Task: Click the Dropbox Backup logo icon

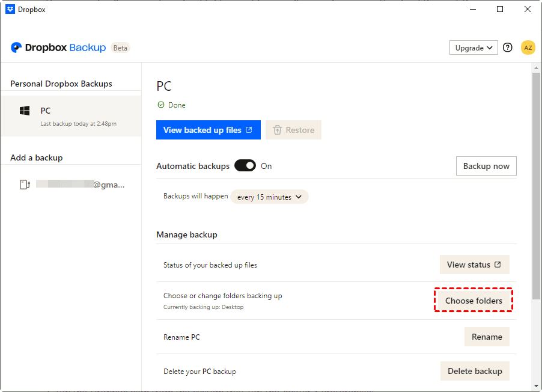Action: tap(16, 47)
